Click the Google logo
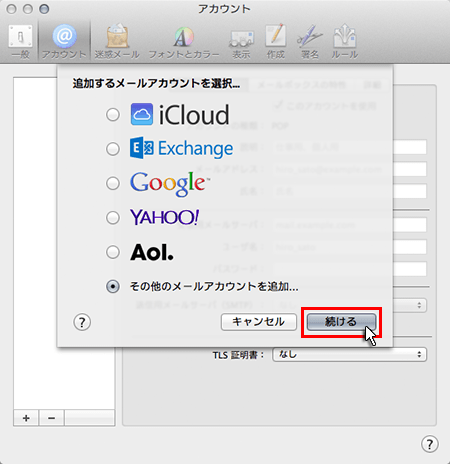 pyautogui.click(x=170, y=184)
